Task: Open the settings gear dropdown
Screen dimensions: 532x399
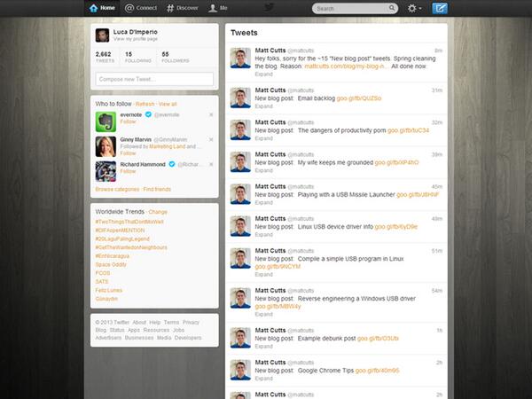Action: pyautogui.click(x=414, y=8)
